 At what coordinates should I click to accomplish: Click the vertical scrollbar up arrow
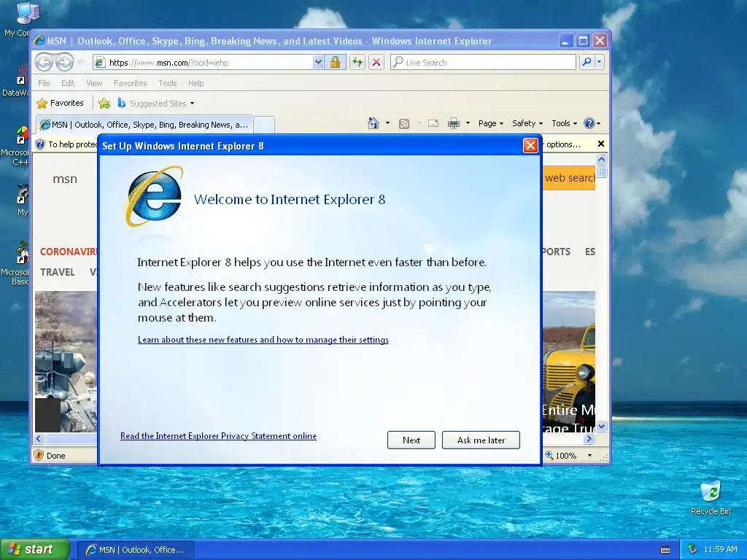[x=602, y=159]
